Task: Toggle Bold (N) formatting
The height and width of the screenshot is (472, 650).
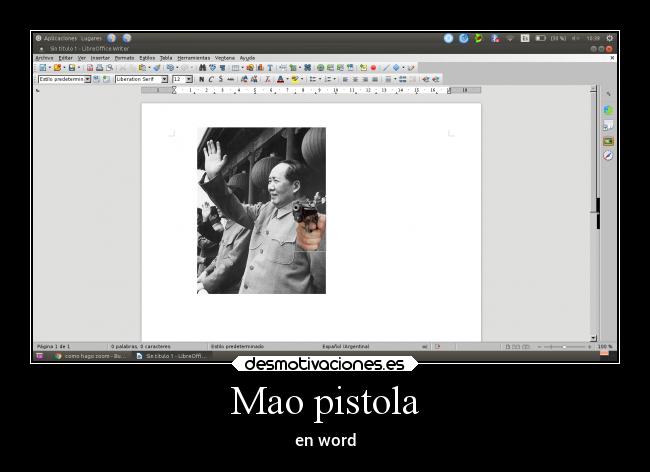Action: point(201,79)
